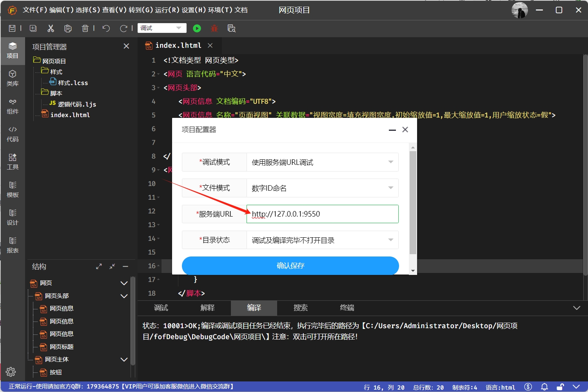Image resolution: width=588 pixels, height=392 pixels.
Task: Click the 服务端URL input field
Action: pyautogui.click(x=322, y=214)
